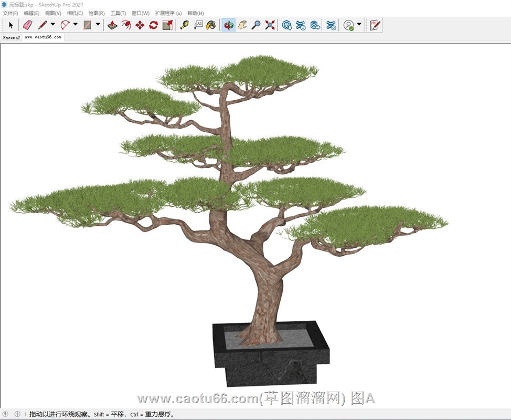Open the 扩展程序 extensions menu

click(x=168, y=13)
